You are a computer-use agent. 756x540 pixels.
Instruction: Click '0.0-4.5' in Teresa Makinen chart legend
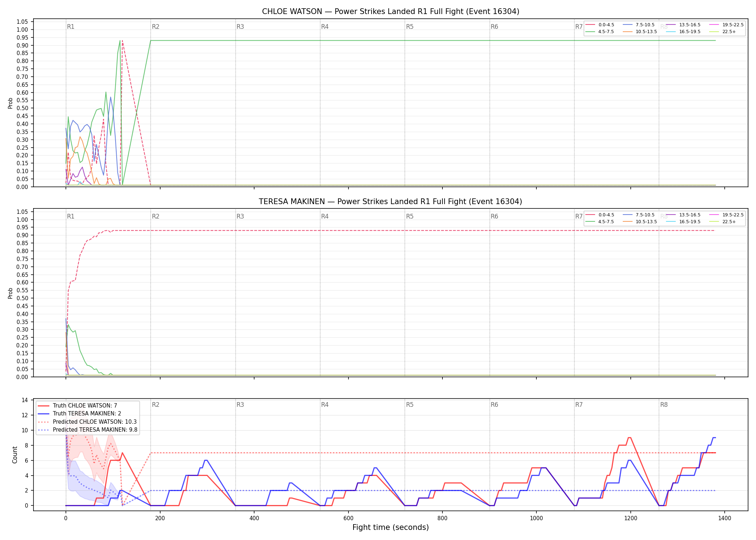tap(606, 215)
